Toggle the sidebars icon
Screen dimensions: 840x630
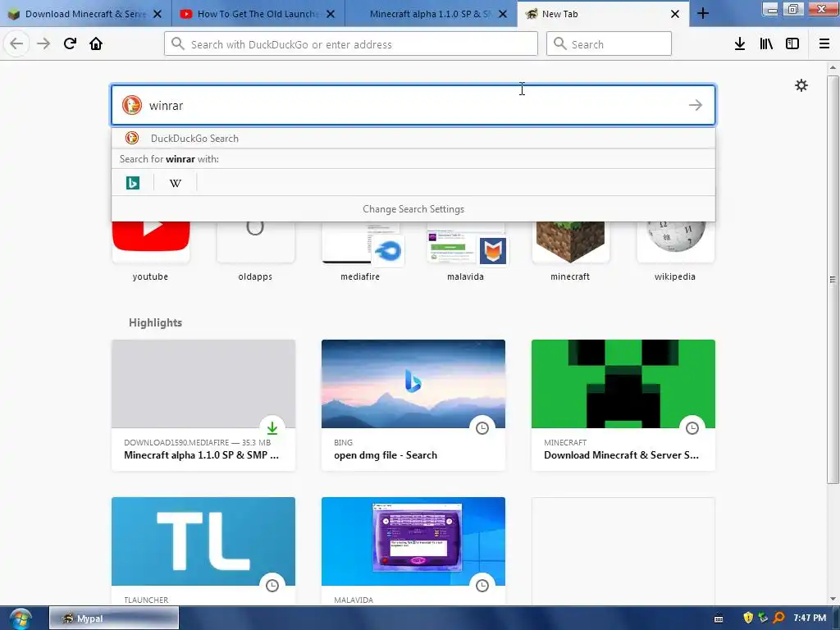(792, 44)
